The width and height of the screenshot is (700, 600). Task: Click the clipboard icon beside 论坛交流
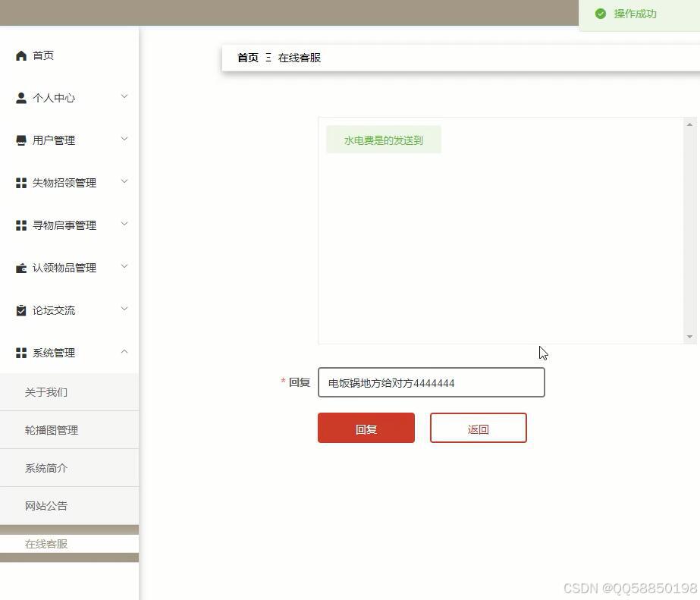(x=20, y=309)
